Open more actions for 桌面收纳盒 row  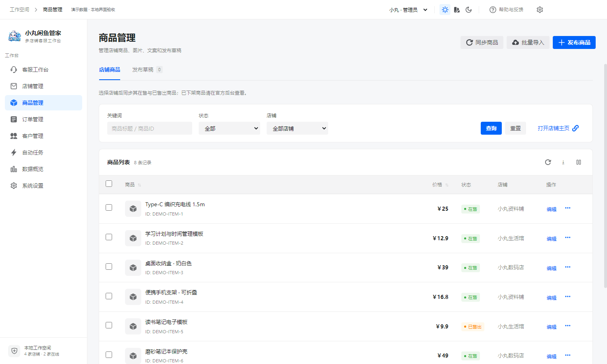pyautogui.click(x=568, y=267)
